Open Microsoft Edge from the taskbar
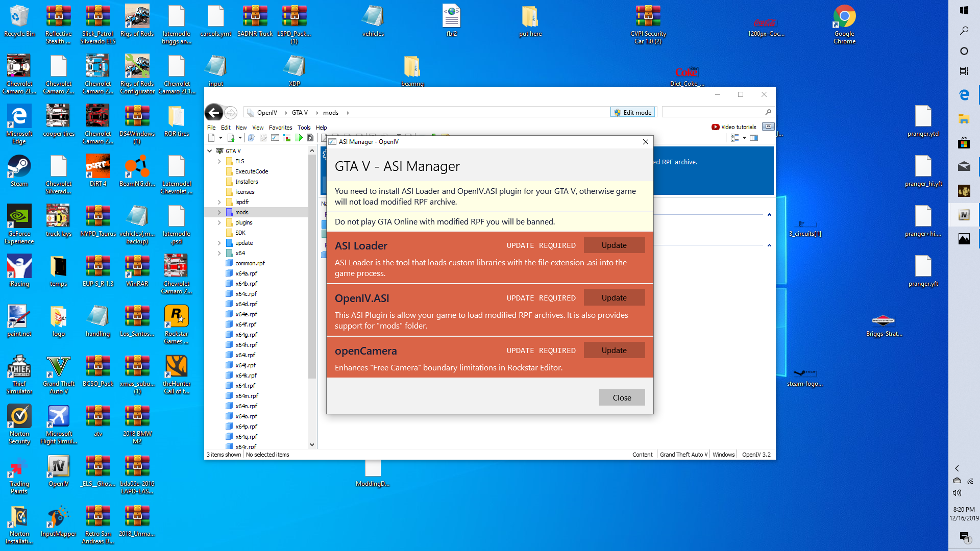 964,95
